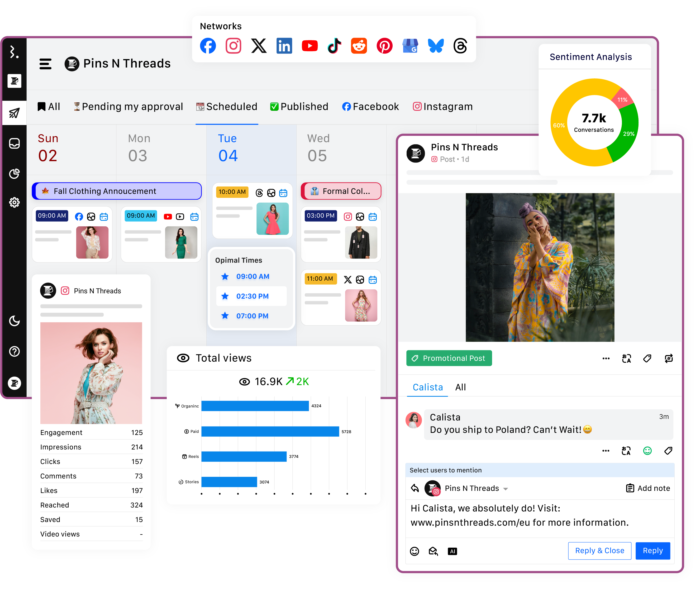Select the Threads network icon
The width and height of the screenshot is (700, 589).
point(460,46)
